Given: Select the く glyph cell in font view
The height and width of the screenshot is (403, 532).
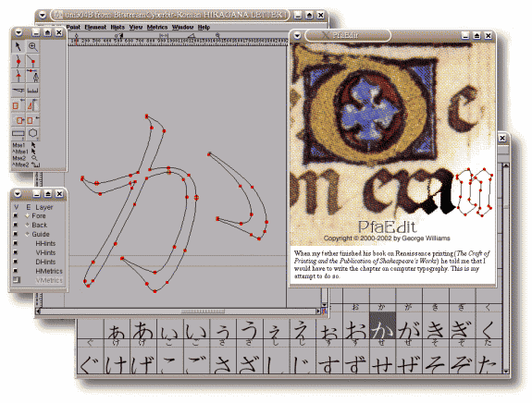Looking at the screenshot, I should tap(488, 325).
